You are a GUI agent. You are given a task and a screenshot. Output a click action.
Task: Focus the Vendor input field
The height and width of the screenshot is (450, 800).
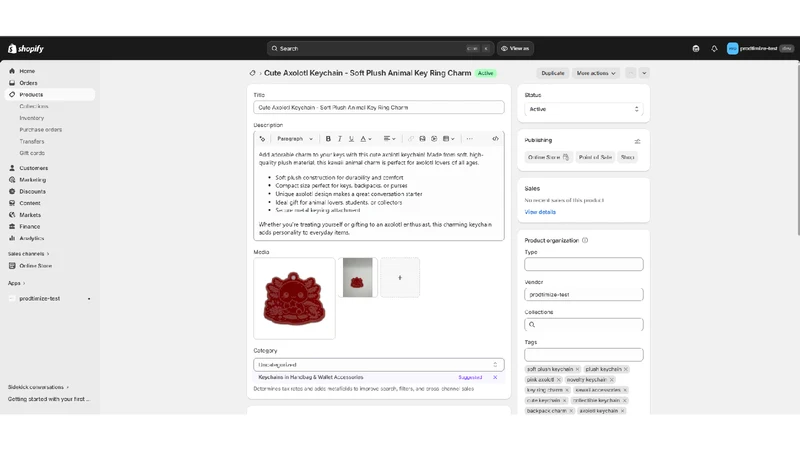tap(584, 294)
